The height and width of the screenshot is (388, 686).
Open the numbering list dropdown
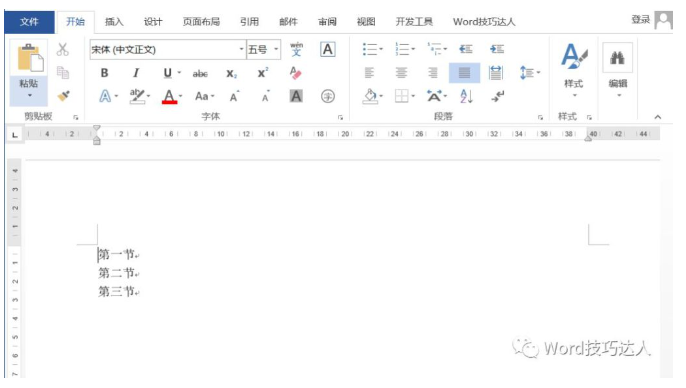pos(413,49)
